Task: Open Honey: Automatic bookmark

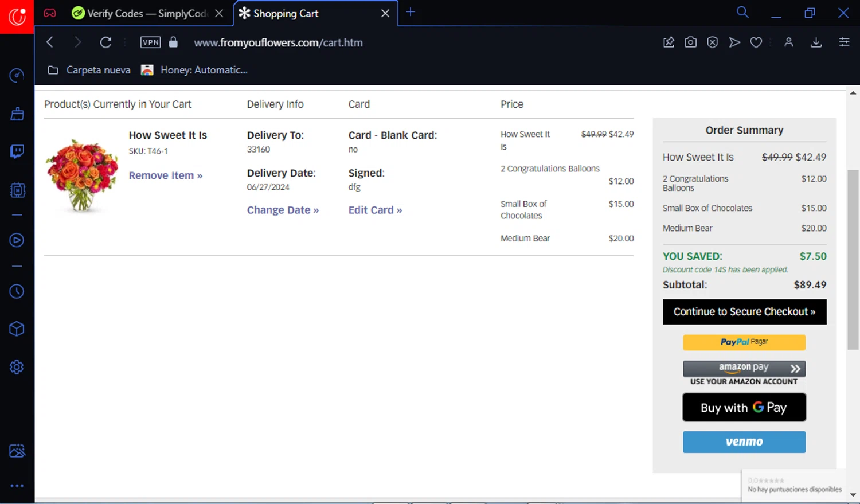Action: [x=195, y=70]
